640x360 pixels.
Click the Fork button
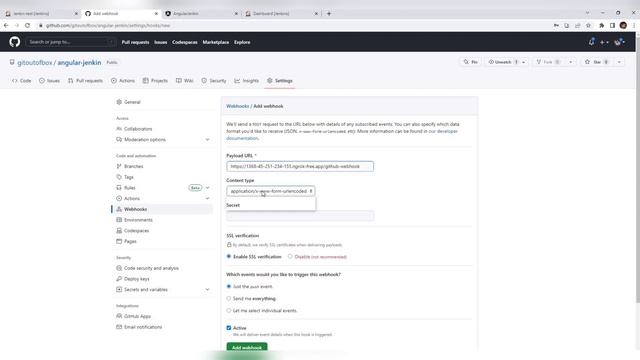[x=549, y=62]
